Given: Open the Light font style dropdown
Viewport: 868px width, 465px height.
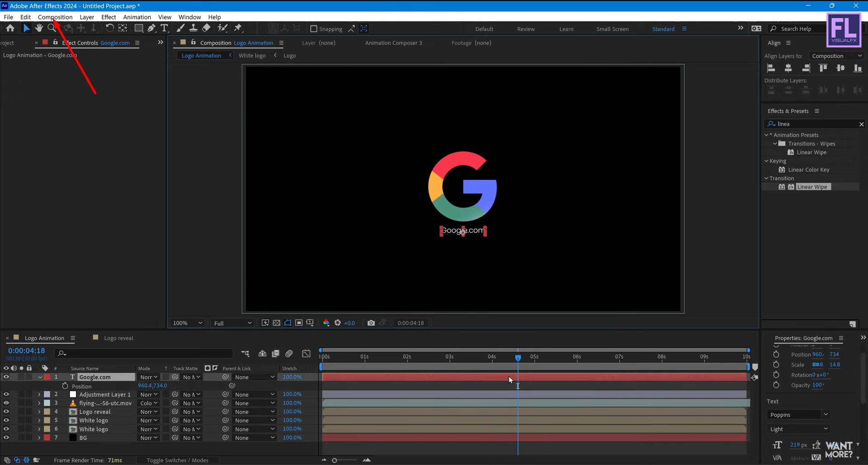Looking at the screenshot, I should coord(798,429).
